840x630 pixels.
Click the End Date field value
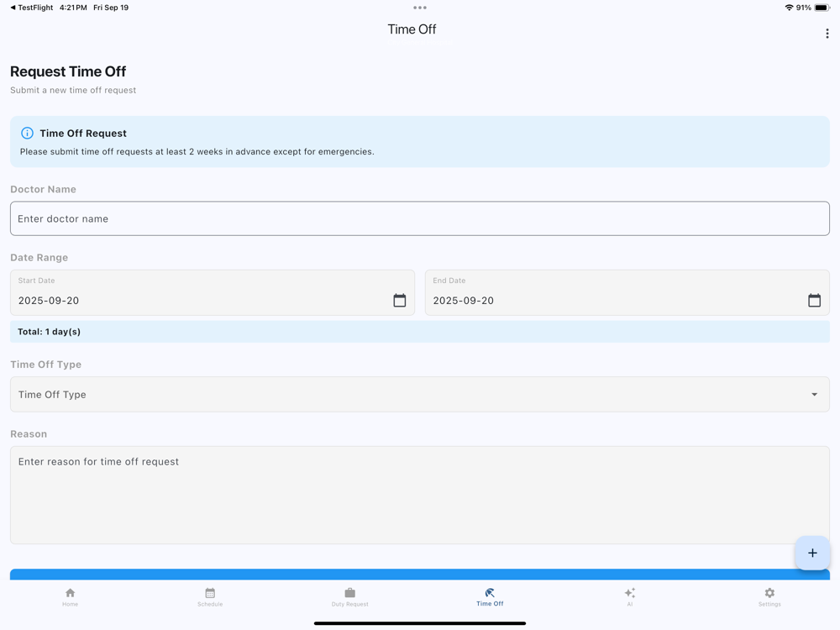(464, 301)
